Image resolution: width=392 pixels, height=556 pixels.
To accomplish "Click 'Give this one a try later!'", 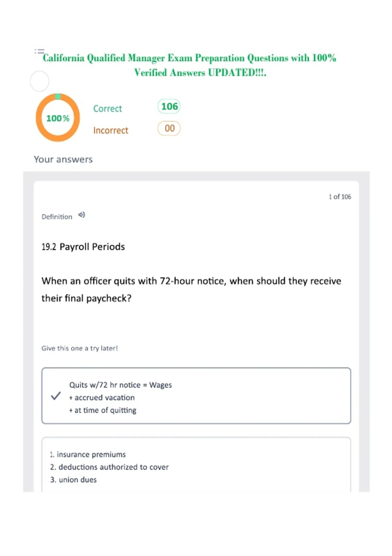I will click(x=79, y=348).
